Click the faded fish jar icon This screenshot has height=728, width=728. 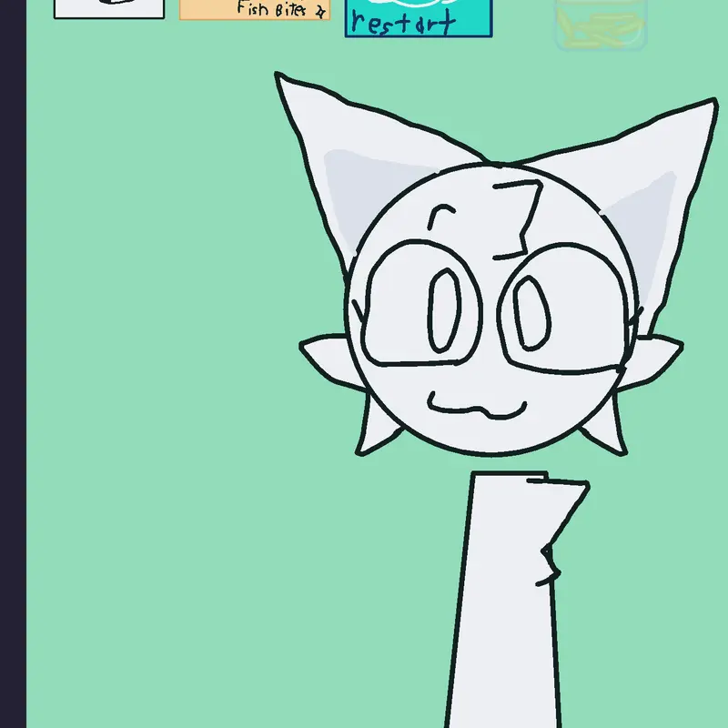coord(602,25)
